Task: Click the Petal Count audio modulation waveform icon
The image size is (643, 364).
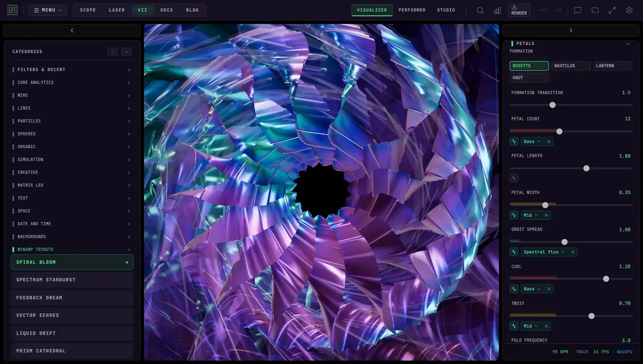Action: 514,142
